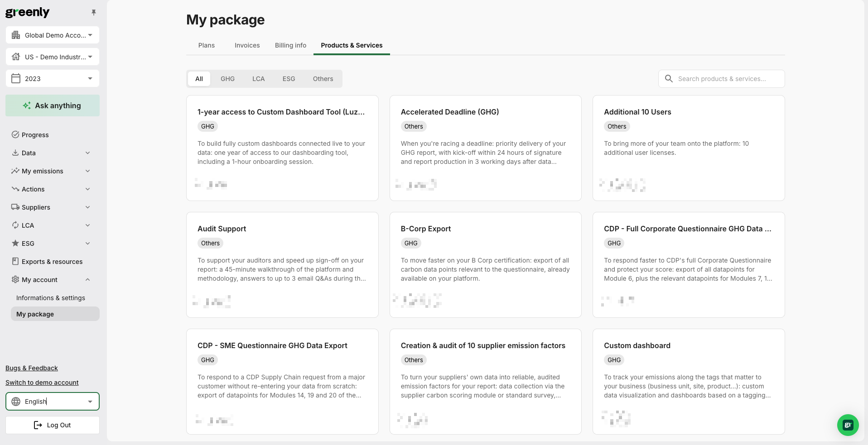Click Switch to demo account link
This screenshot has height=445, width=868.
coord(42,383)
